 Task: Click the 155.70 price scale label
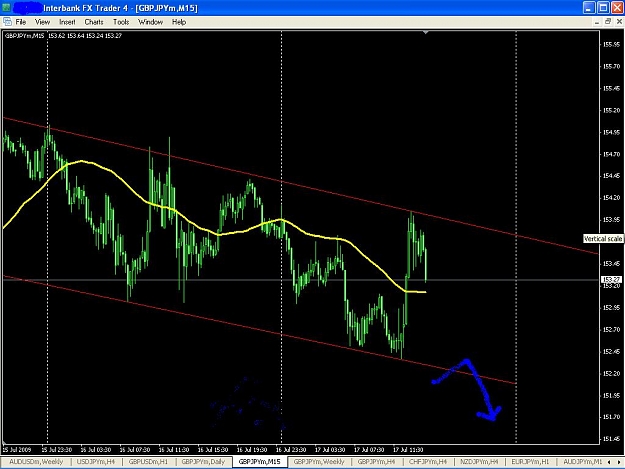click(612, 66)
